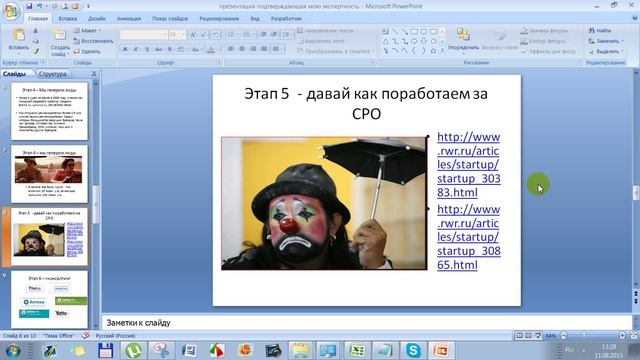This screenshot has width=640, height=360.
Task: Start slide show from status bar icon
Action: 538,335
